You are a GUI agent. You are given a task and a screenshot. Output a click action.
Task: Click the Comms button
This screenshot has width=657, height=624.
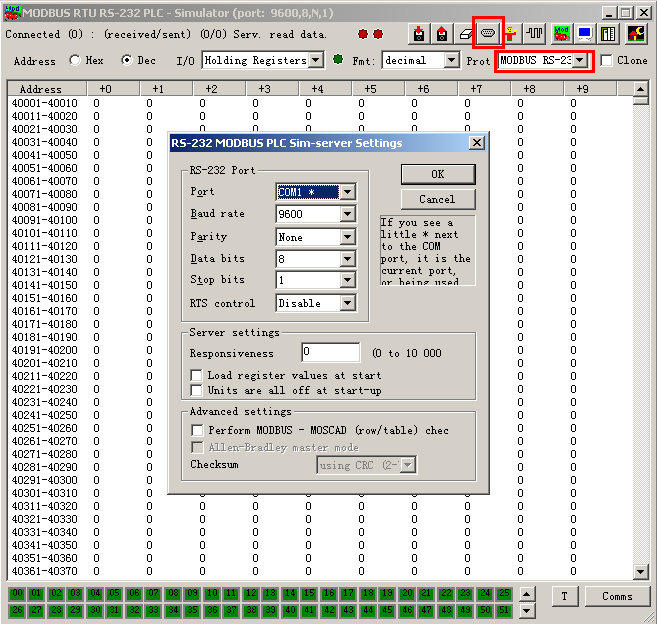[617, 596]
